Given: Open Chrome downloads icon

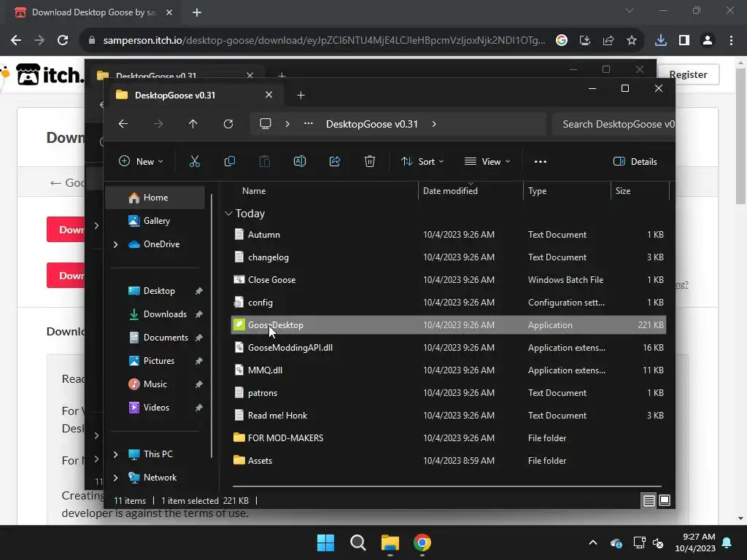Looking at the screenshot, I should (x=661, y=41).
